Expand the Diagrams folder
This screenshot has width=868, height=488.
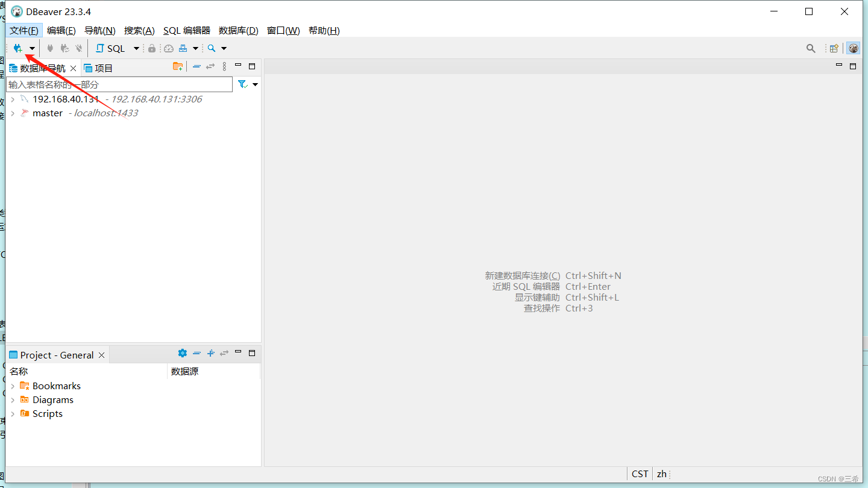[x=13, y=400]
